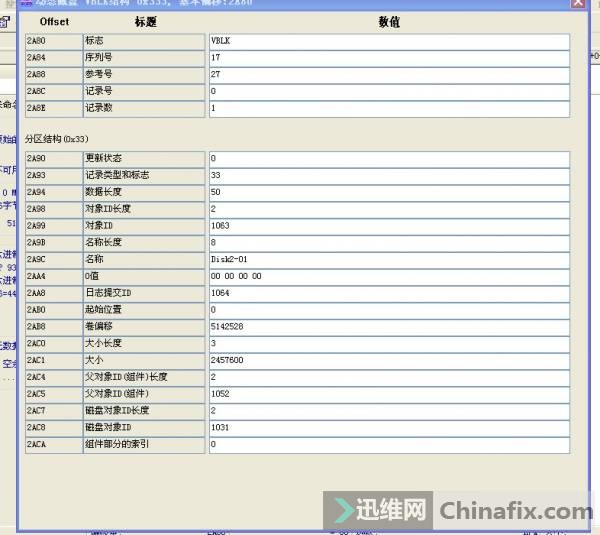Select the 记录类型和标志 value 33
The height and width of the screenshot is (535, 600).
click(390, 176)
